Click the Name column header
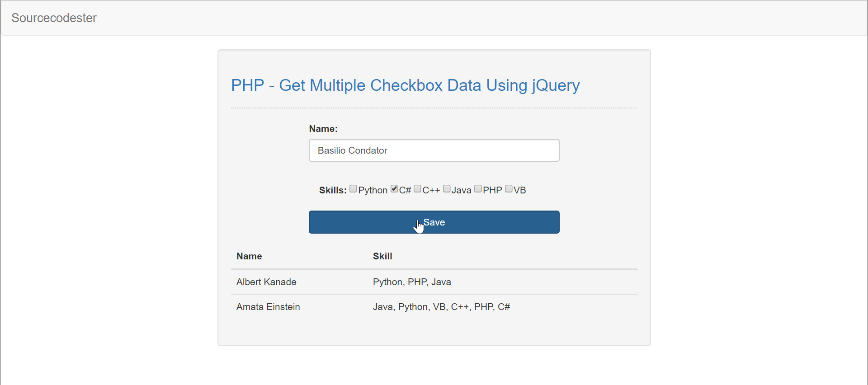This screenshot has width=868, height=385. tap(249, 256)
